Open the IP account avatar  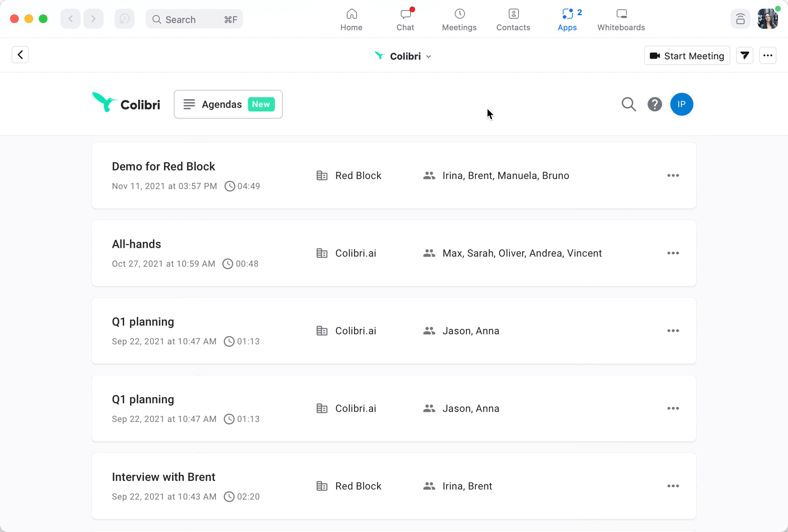pyautogui.click(x=682, y=104)
